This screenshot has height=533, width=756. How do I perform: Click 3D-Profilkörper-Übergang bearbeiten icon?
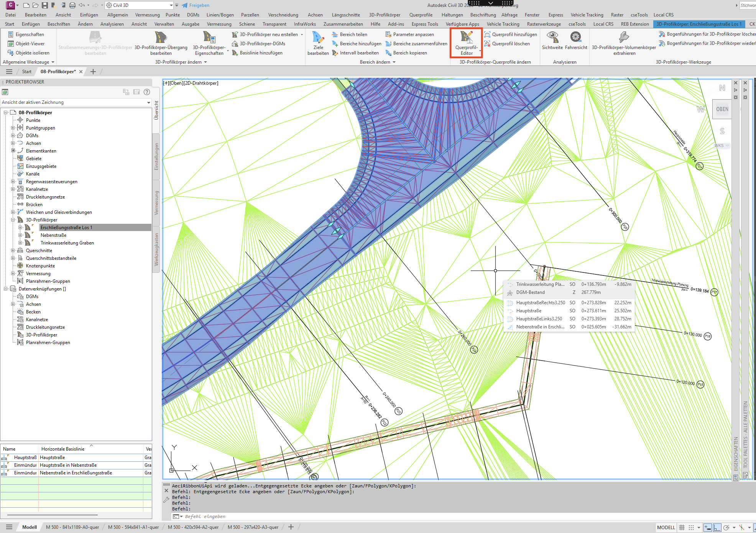click(x=161, y=37)
